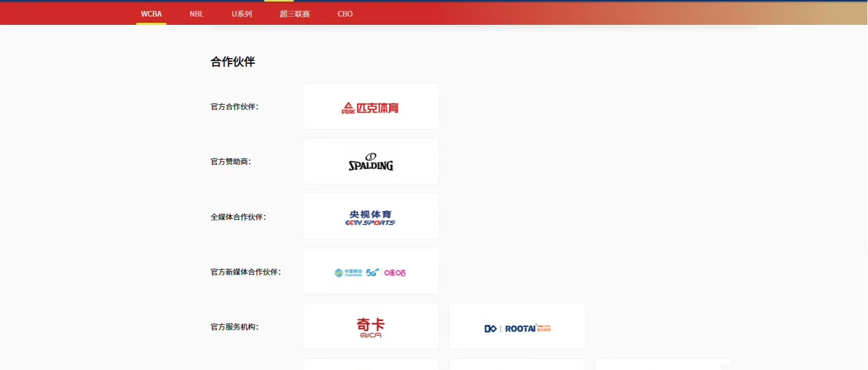
Task: Open the 奇卡 QICA logo card
Action: [x=371, y=326]
